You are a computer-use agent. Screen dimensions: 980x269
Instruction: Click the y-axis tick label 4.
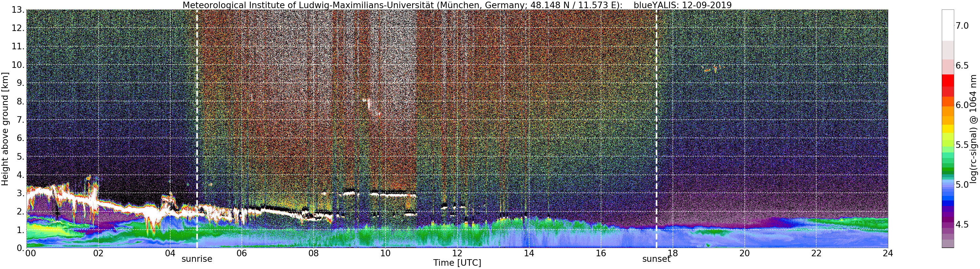coord(20,175)
